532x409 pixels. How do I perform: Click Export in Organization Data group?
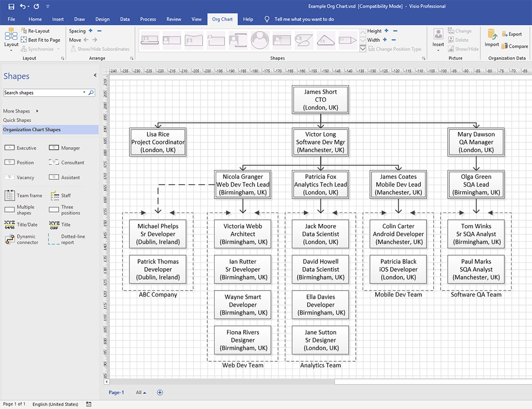[x=512, y=34]
